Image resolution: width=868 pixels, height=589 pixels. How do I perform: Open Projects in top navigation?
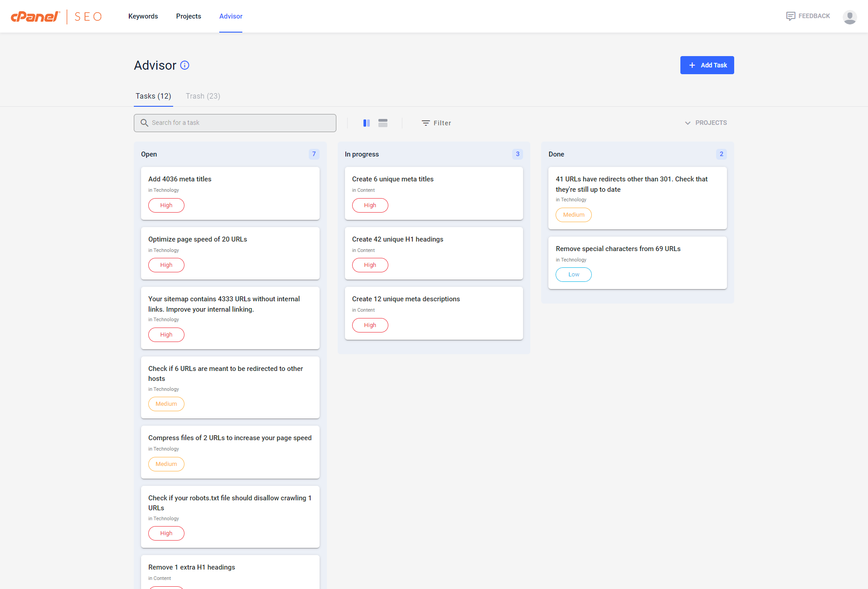click(x=189, y=16)
